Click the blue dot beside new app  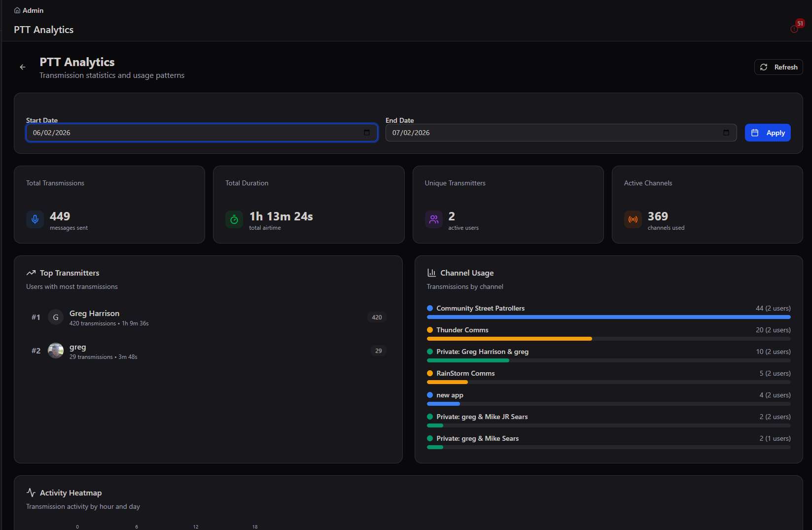[430, 395]
